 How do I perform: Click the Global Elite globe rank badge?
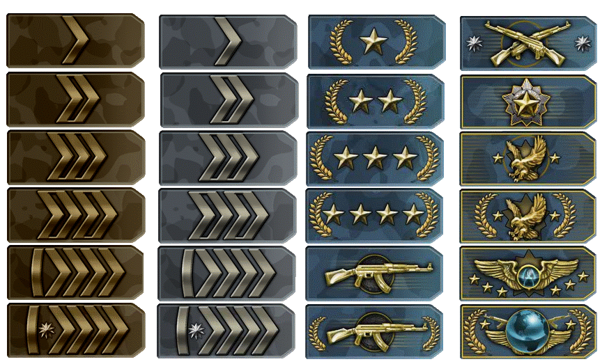coord(528,332)
